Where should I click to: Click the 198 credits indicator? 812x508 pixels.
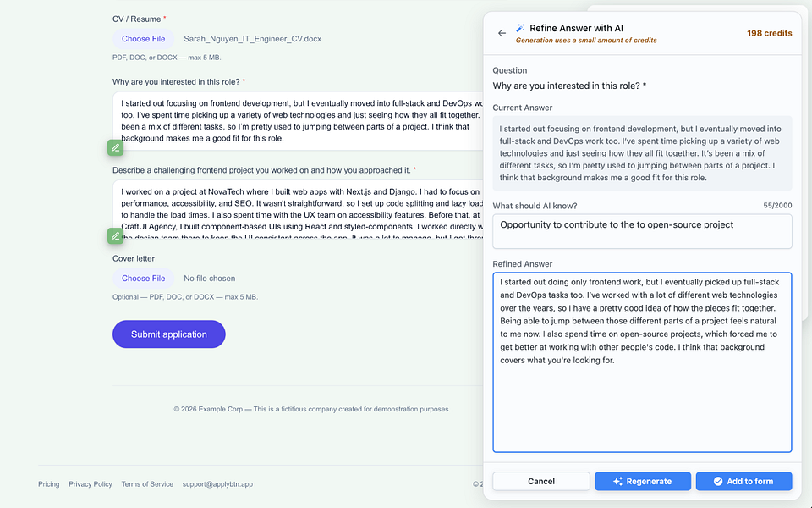point(769,33)
